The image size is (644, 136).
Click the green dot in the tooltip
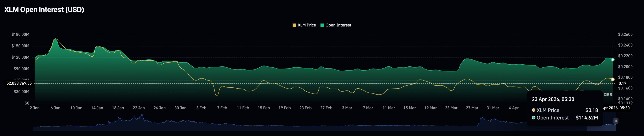pyautogui.click(x=533, y=118)
